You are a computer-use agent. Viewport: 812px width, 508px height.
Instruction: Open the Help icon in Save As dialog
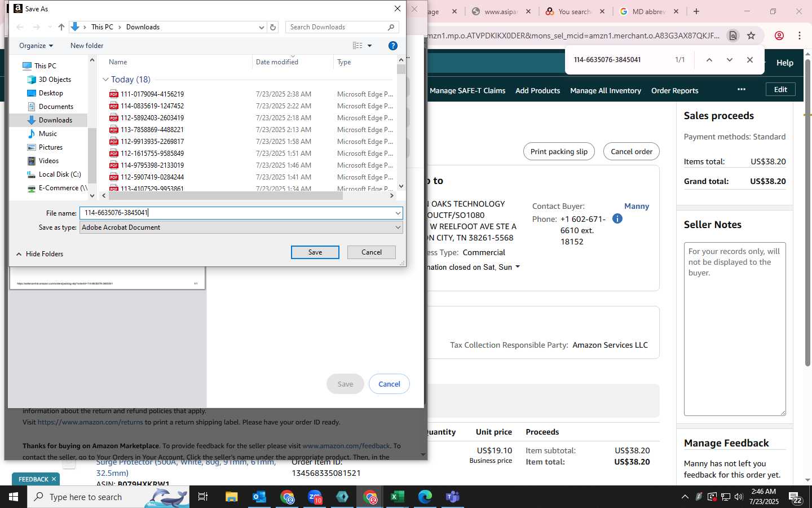(393, 46)
